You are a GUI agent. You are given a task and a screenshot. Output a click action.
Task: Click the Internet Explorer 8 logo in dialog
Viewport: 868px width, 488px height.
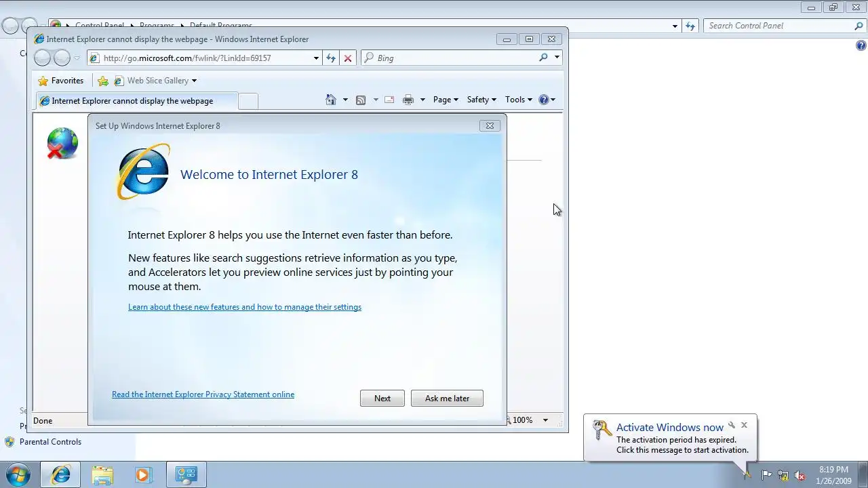pos(143,171)
